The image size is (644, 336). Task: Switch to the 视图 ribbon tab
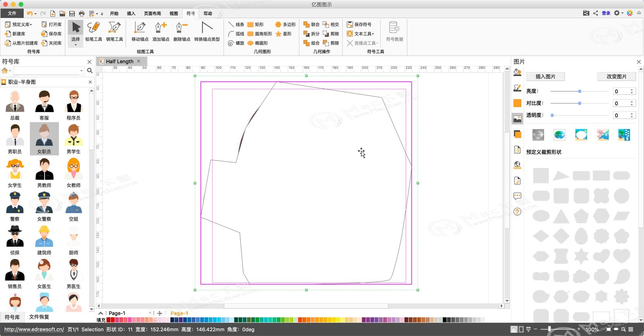pos(174,13)
